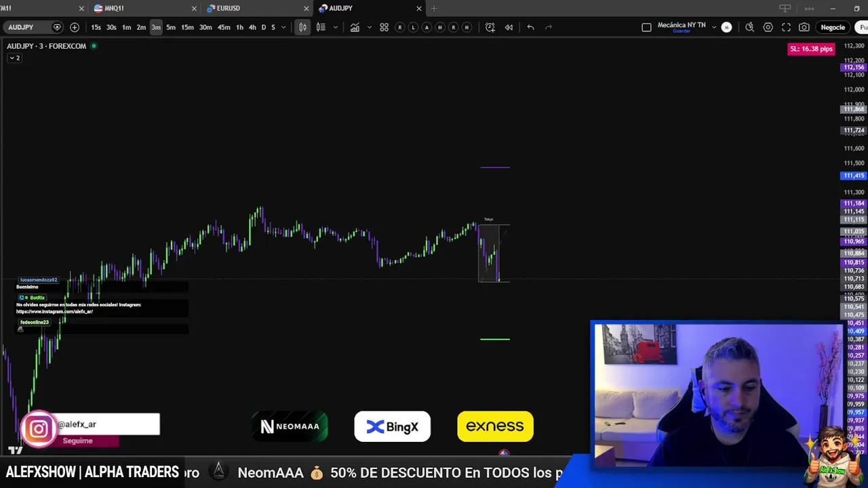Screen dimensions: 868x488
Task: Toggle the circled H toolbar button
Action: (x=440, y=27)
